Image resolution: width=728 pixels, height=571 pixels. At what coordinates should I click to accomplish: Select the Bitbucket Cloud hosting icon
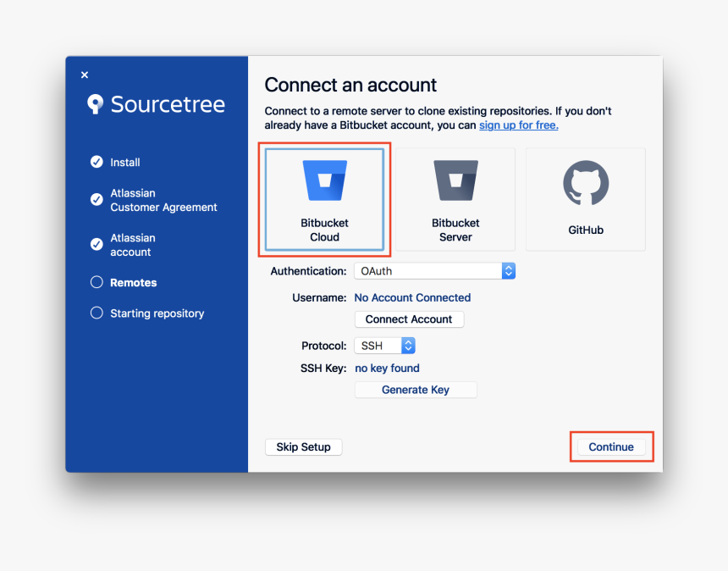coord(324,180)
